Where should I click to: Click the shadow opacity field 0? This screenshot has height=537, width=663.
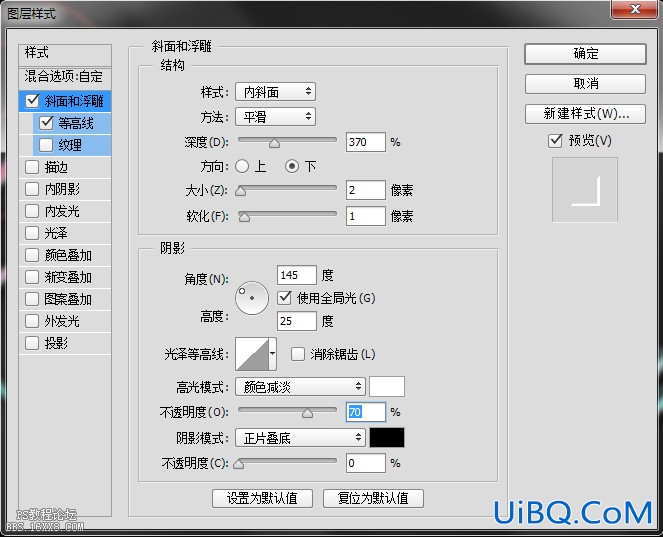pyautogui.click(x=366, y=463)
